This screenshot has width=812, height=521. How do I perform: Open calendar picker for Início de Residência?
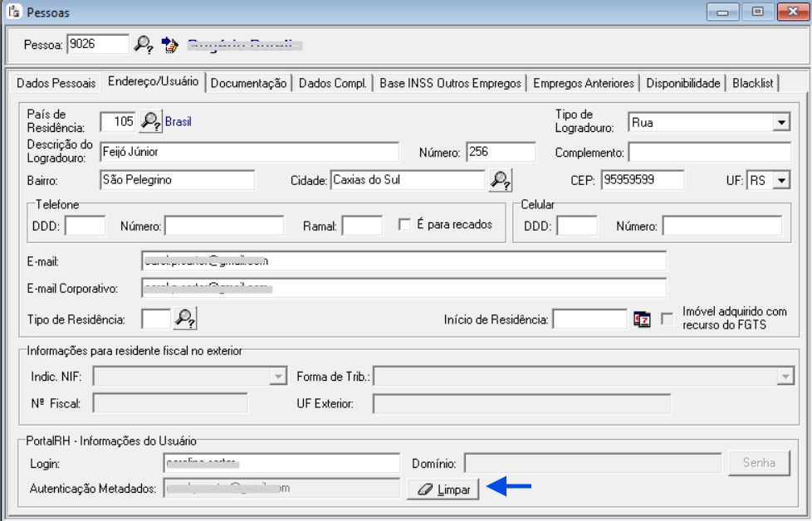[x=642, y=319]
